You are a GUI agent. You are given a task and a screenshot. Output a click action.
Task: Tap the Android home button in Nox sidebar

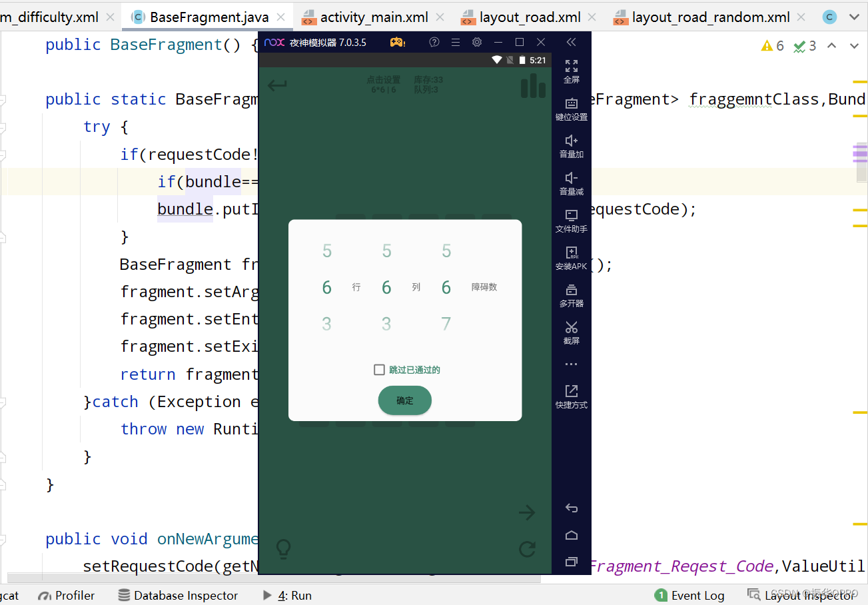[572, 535]
